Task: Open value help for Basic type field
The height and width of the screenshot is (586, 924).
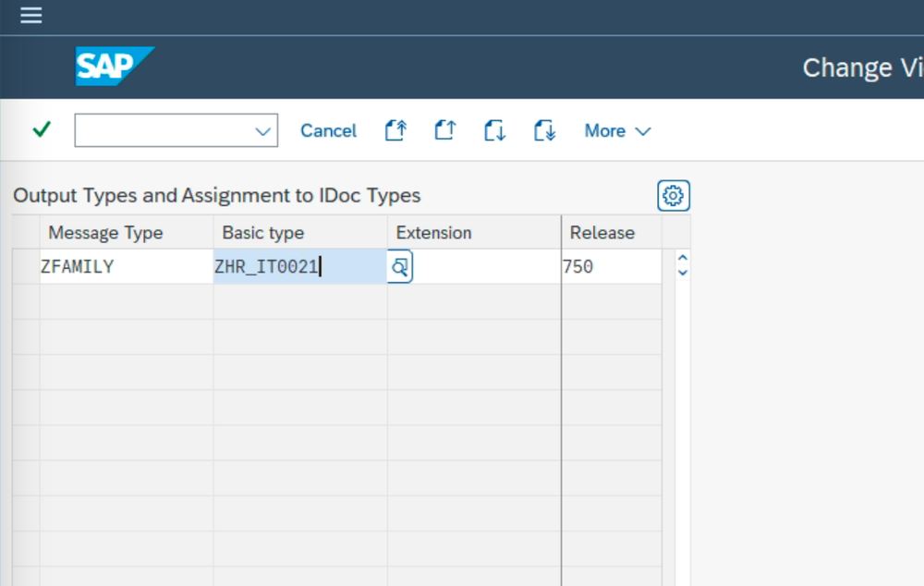Action: tap(399, 265)
